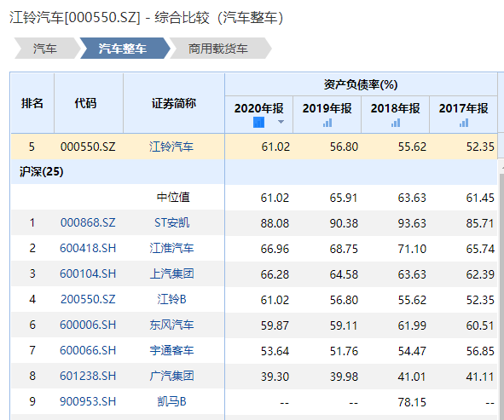Open the 广汽集团 security link

172,376
